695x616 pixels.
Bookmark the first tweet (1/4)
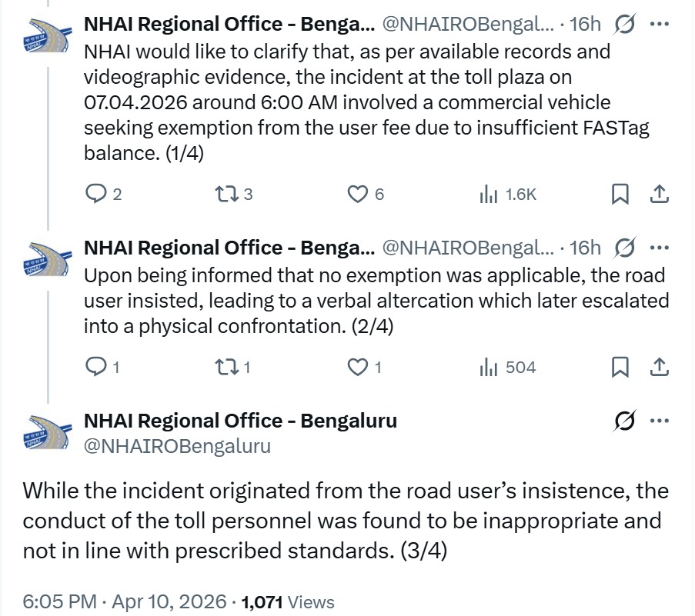[620, 195]
